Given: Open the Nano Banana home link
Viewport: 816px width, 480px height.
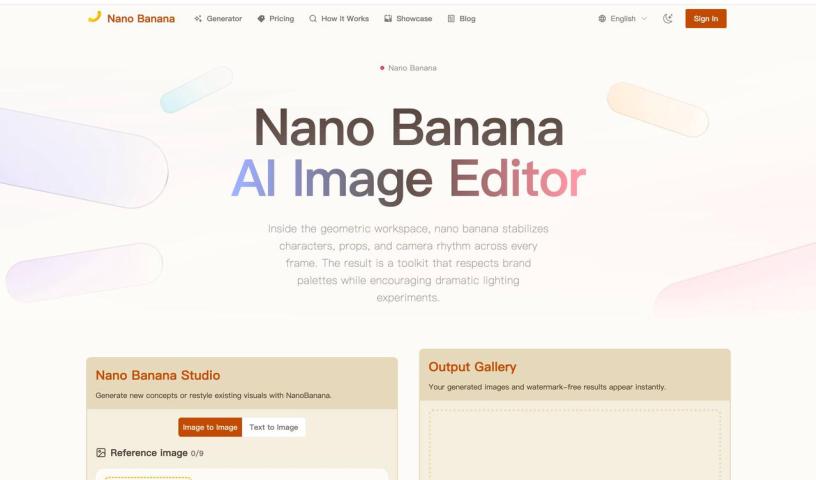Looking at the screenshot, I should [x=132, y=18].
